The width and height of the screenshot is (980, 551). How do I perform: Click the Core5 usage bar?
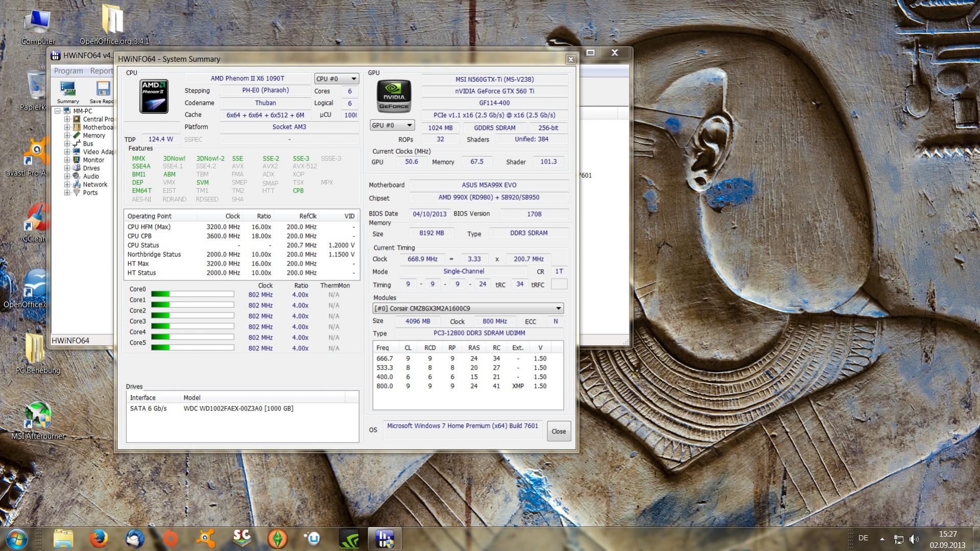coord(193,348)
